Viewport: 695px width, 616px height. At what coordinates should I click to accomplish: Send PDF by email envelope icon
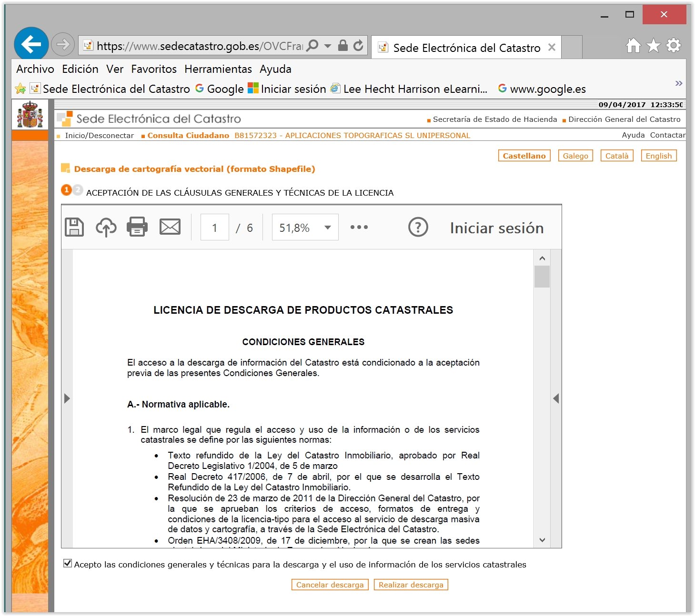(170, 227)
